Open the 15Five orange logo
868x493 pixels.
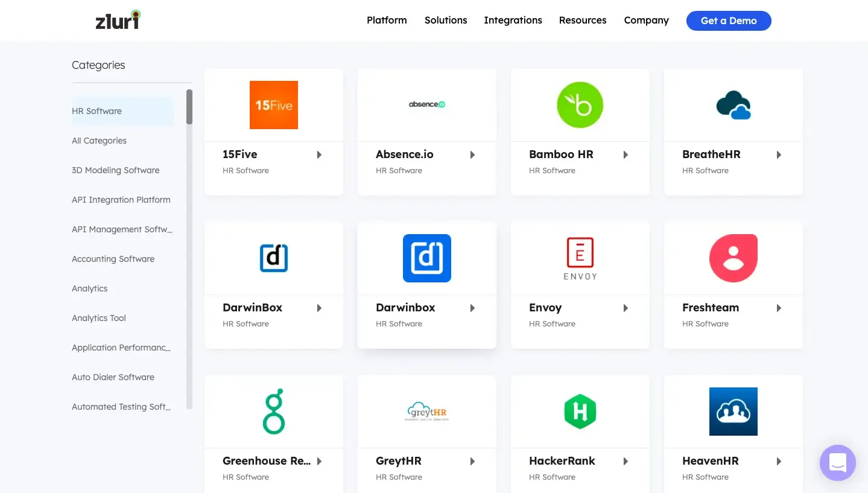274,105
